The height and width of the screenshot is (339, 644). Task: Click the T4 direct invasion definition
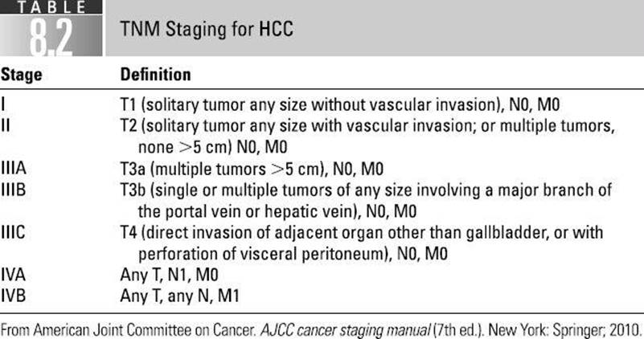click(x=362, y=243)
